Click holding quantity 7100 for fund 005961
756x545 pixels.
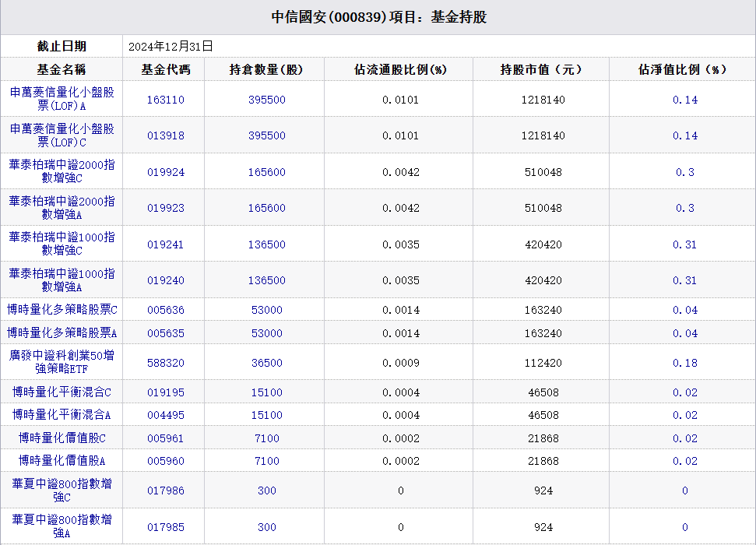(266, 438)
